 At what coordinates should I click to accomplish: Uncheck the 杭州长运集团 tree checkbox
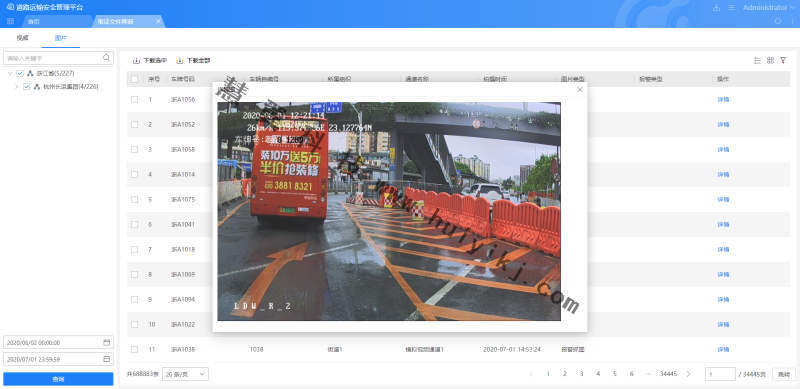tap(27, 86)
